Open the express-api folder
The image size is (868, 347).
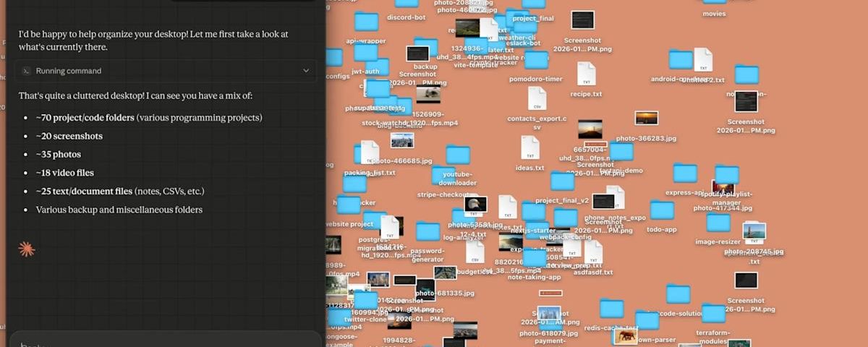click(x=684, y=174)
